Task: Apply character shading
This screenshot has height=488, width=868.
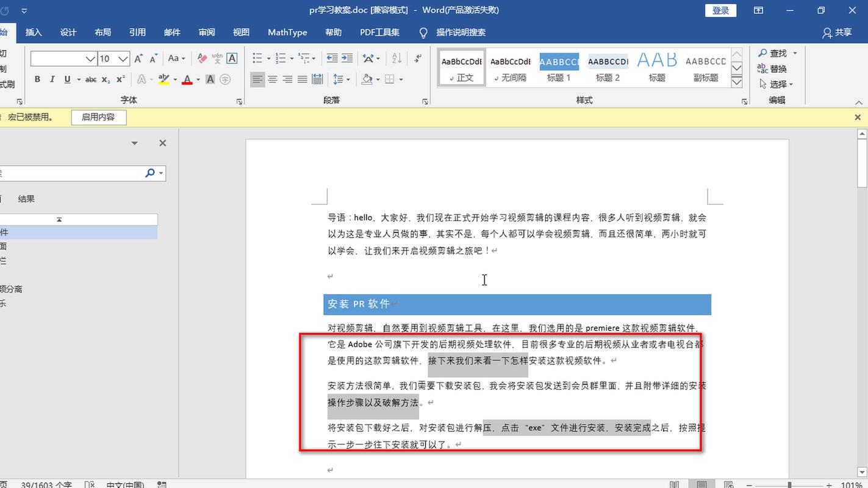Action: click(210, 79)
